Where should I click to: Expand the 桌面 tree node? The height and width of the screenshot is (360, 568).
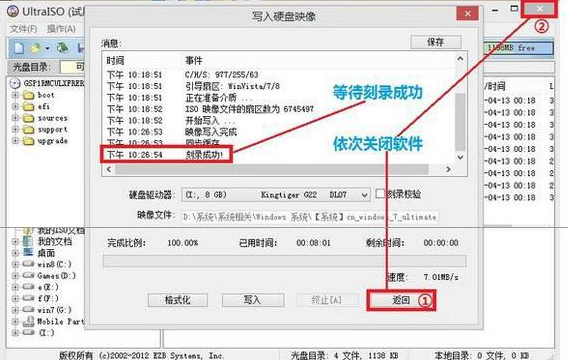[x=15, y=253]
